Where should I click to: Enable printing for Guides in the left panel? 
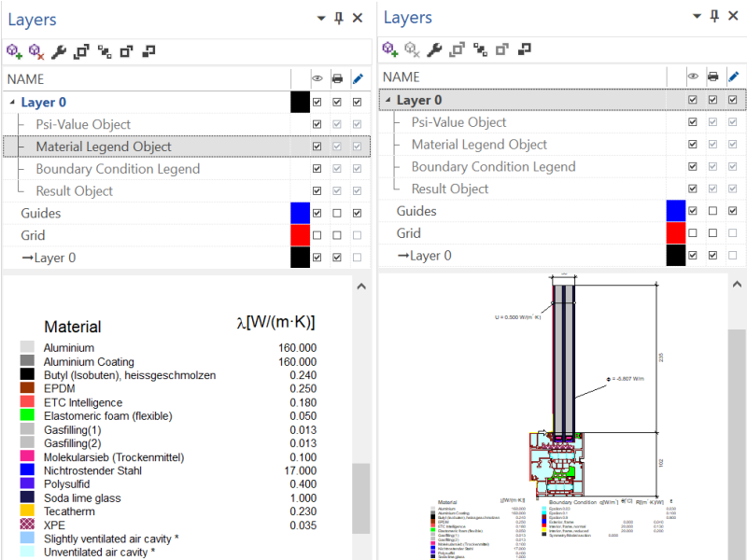point(337,213)
